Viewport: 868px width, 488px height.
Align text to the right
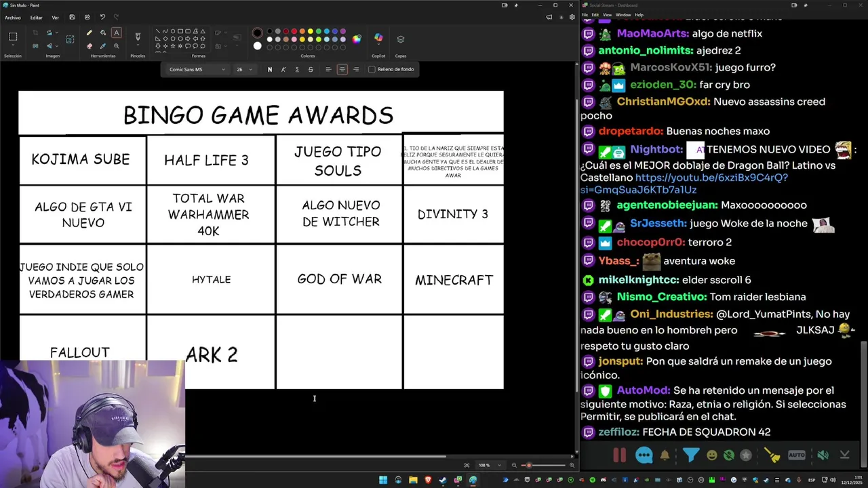(356, 69)
